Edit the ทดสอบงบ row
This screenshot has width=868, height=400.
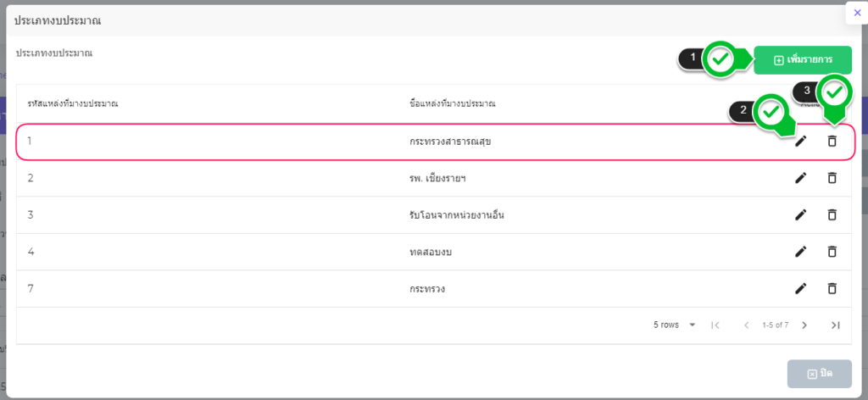(x=800, y=252)
